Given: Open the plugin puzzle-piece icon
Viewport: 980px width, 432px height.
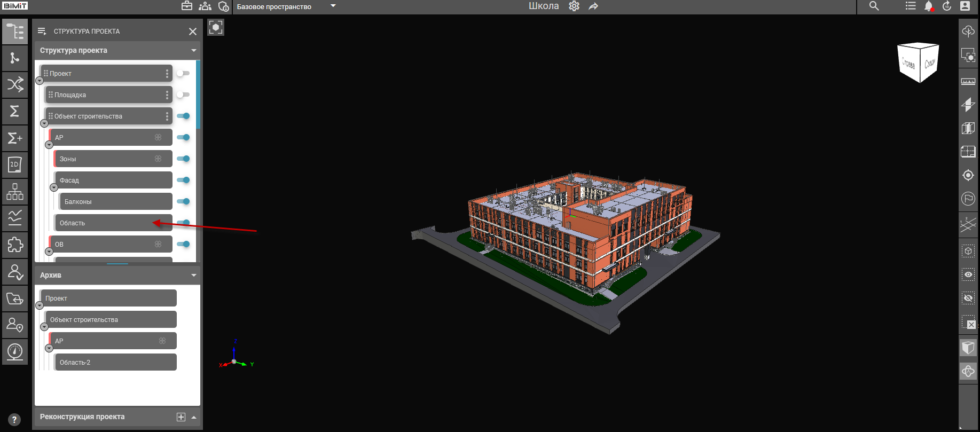Looking at the screenshot, I should tap(14, 245).
